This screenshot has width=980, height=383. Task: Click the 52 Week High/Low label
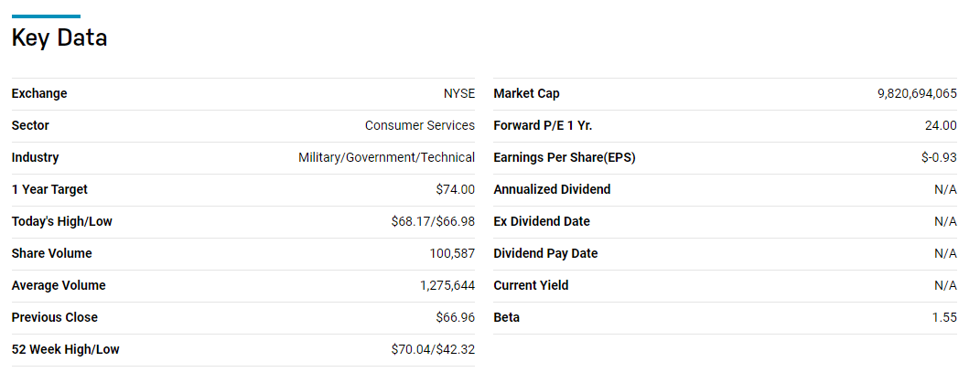point(65,349)
